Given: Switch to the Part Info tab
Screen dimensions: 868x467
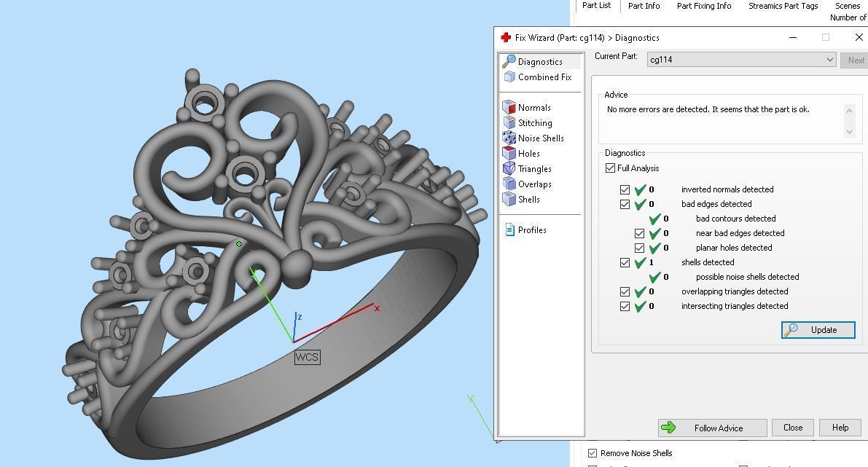Looking at the screenshot, I should (644, 6).
